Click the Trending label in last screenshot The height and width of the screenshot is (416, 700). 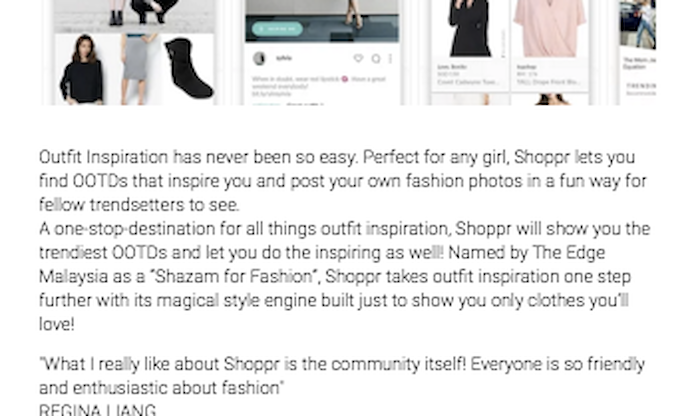pos(642,86)
